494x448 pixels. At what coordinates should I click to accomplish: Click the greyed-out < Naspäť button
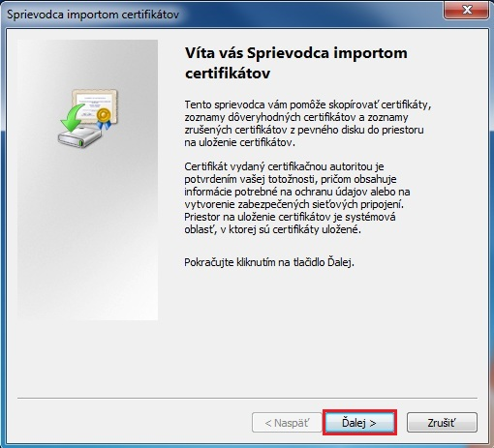pos(287,423)
